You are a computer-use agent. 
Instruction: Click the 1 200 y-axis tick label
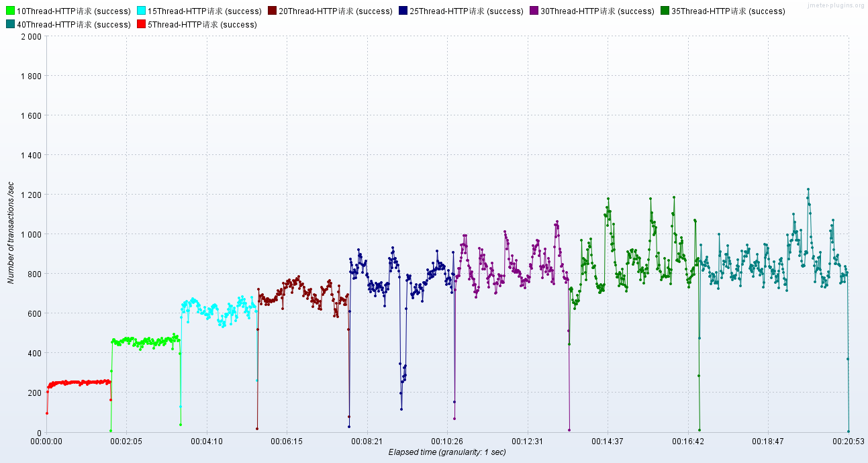31,195
